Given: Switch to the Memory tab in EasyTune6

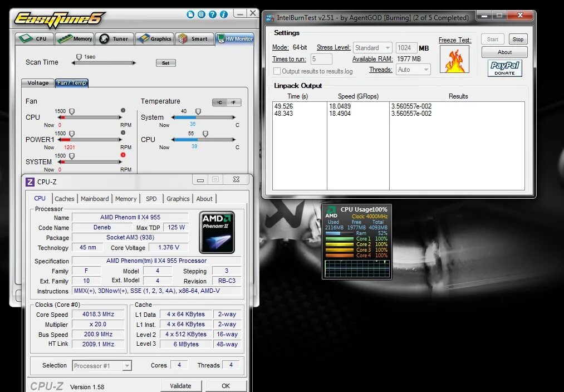Looking at the screenshot, I should pyautogui.click(x=75, y=38).
